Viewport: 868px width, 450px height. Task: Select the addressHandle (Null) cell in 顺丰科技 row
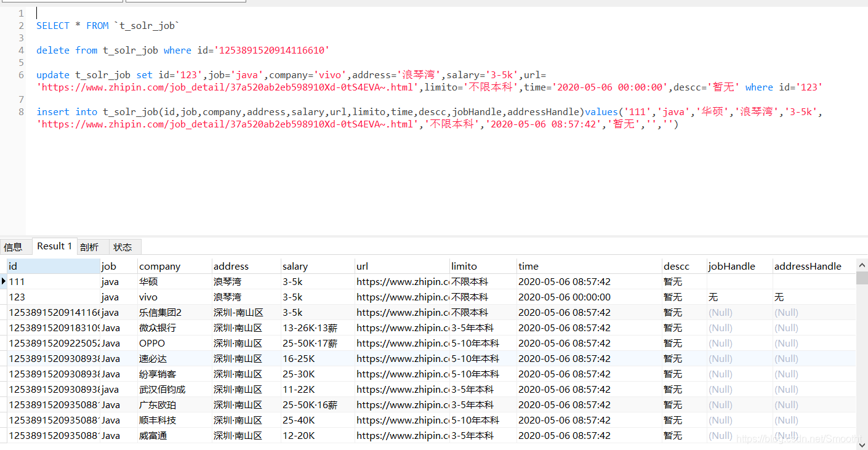tap(814, 420)
